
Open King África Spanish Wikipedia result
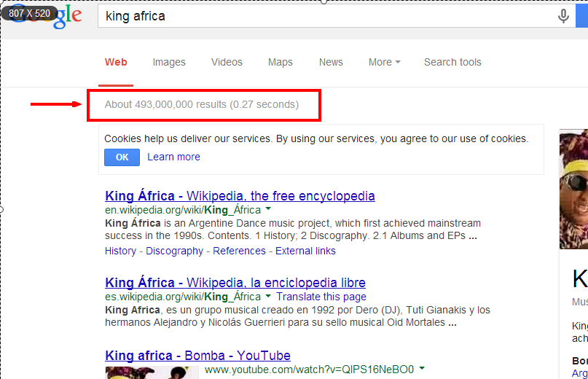pos(235,282)
